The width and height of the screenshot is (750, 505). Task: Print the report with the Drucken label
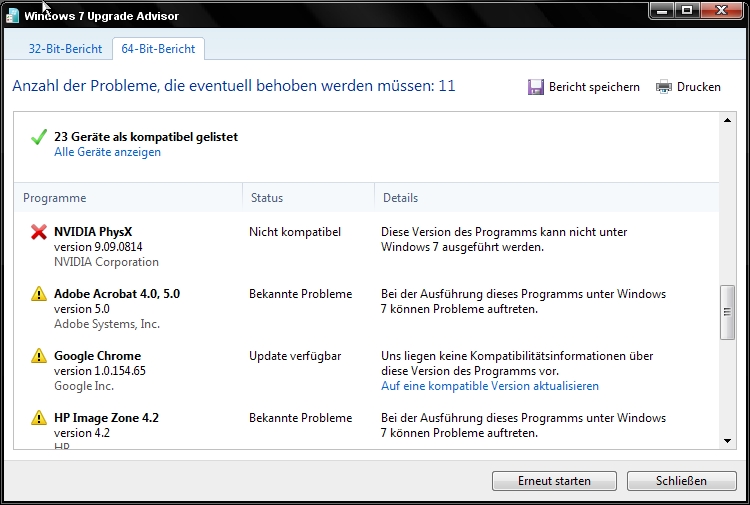698,87
